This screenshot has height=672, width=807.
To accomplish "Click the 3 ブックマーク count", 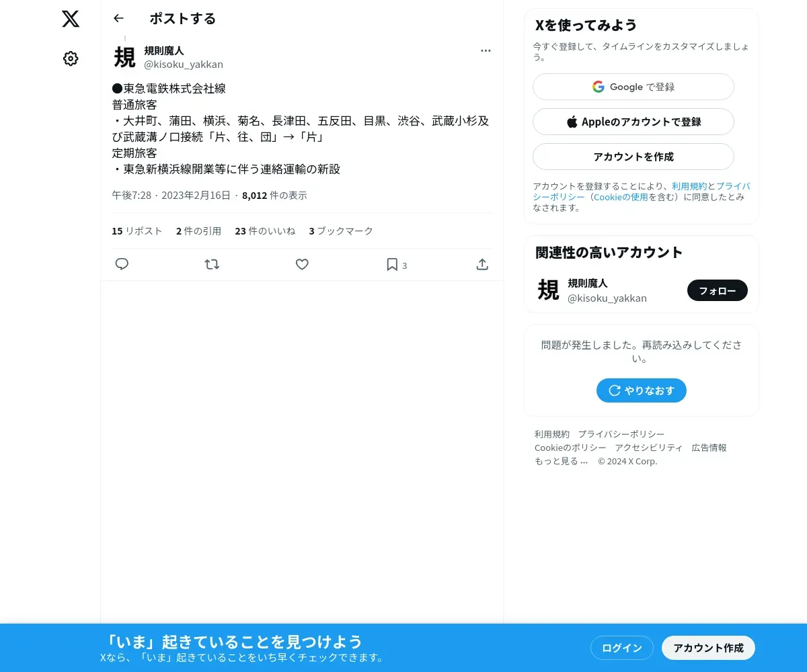I will coord(341,230).
